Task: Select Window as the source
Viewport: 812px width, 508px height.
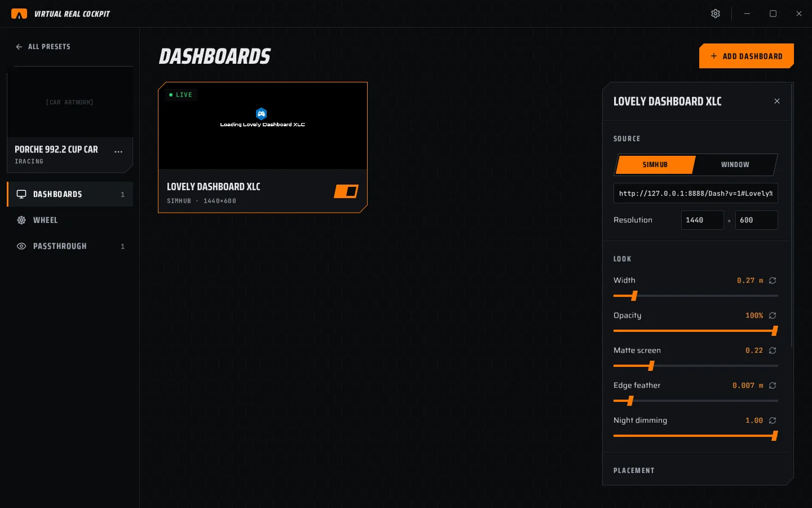Action: 735,165
